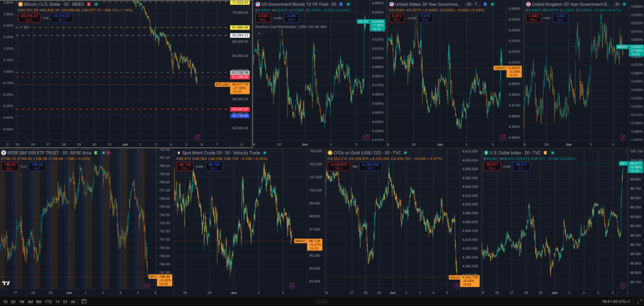Click the lightning icon on DXY chart
644x306 pixels.
[623, 285]
